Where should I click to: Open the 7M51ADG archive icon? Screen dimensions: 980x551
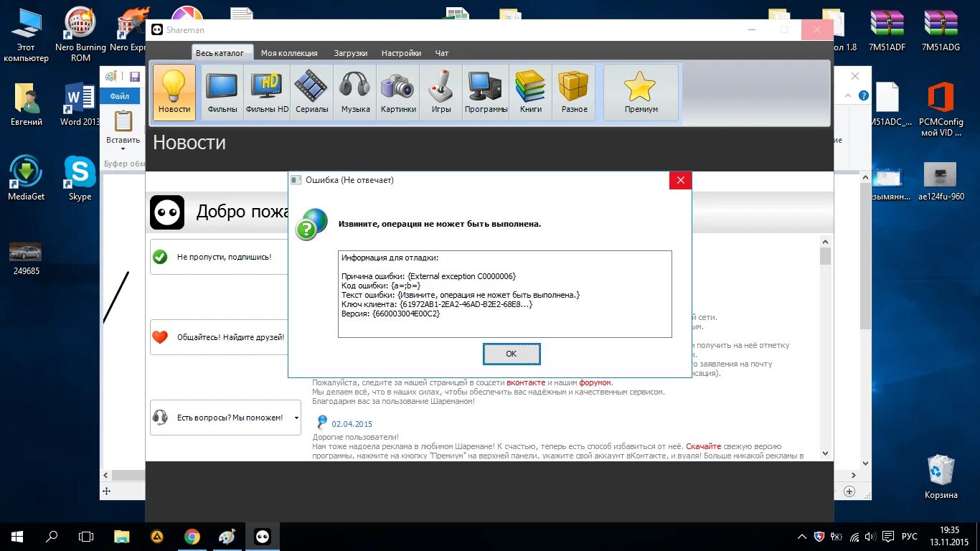941,32
